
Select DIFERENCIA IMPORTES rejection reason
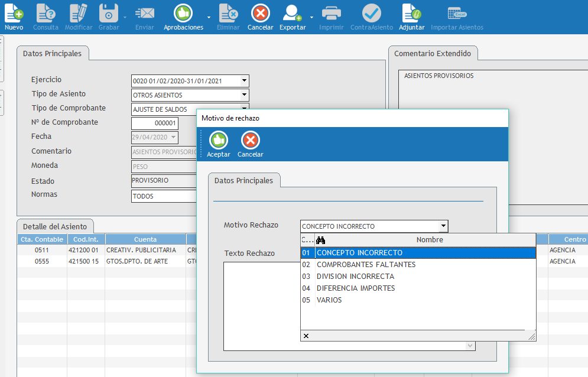point(356,288)
